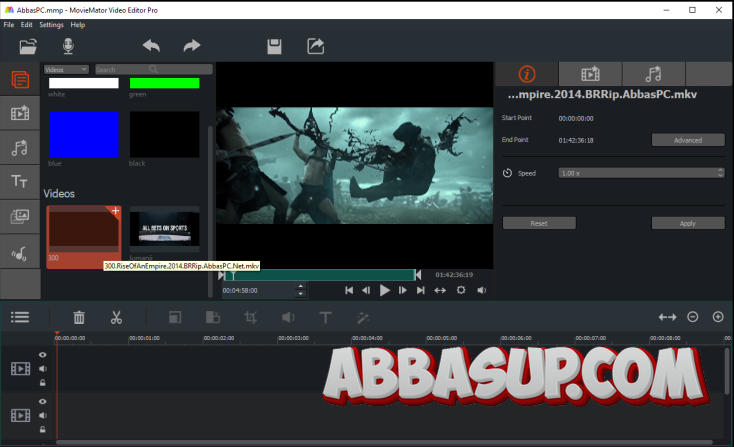
Task: Toggle lock on second video track
Action: tap(43, 430)
